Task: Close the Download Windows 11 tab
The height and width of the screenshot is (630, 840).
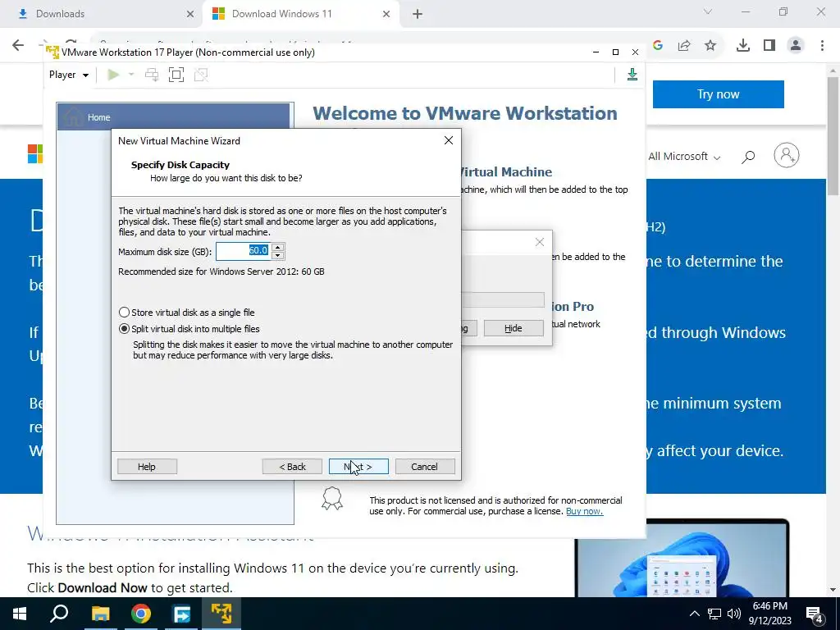Action: click(x=386, y=14)
